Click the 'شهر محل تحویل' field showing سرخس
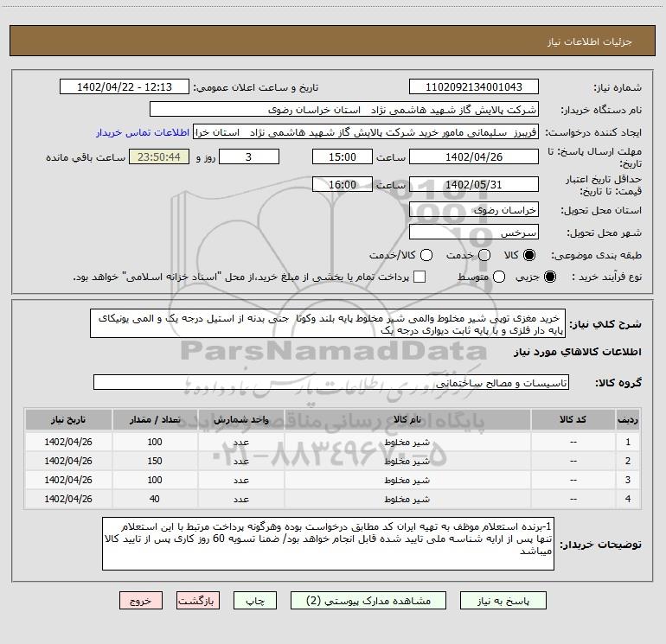666x644 pixels. tap(473, 233)
